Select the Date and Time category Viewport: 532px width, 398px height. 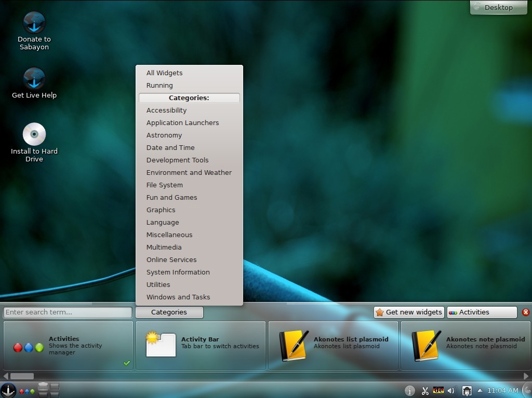[x=189, y=148]
